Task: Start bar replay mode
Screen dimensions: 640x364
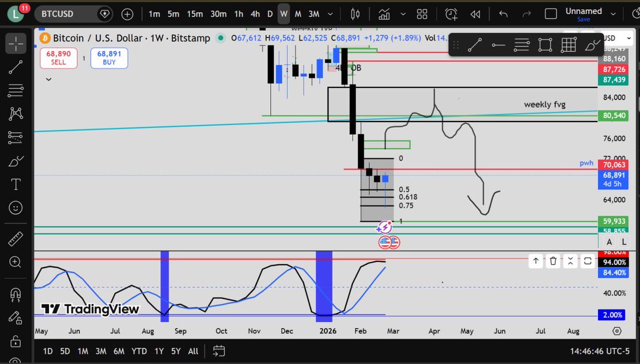Action: 475,14
